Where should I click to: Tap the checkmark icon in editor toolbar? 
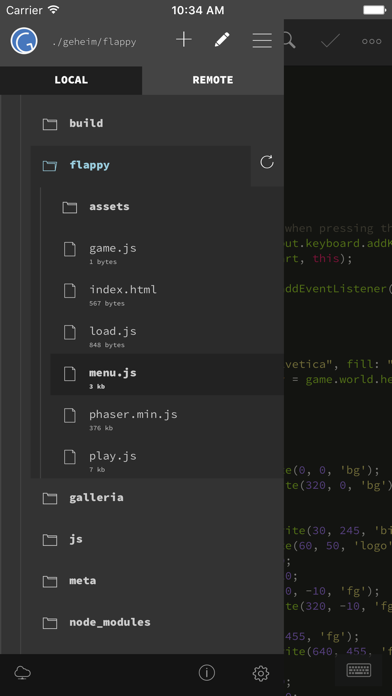click(331, 41)
